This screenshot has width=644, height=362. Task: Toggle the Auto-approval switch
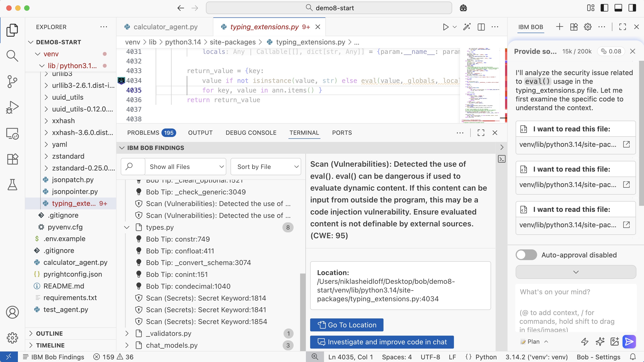(x=526, y=255)
